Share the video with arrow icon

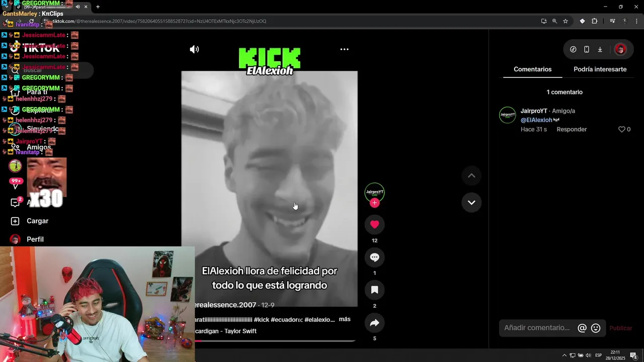tap(374, 323)
